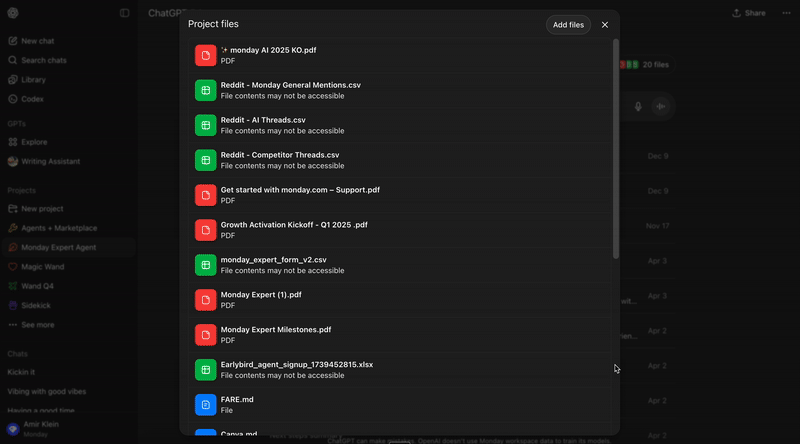Image resolution: width=800 pixels, height=444 pixels.
Task: Click the Search chats magnifier icon
Action: 13,60
